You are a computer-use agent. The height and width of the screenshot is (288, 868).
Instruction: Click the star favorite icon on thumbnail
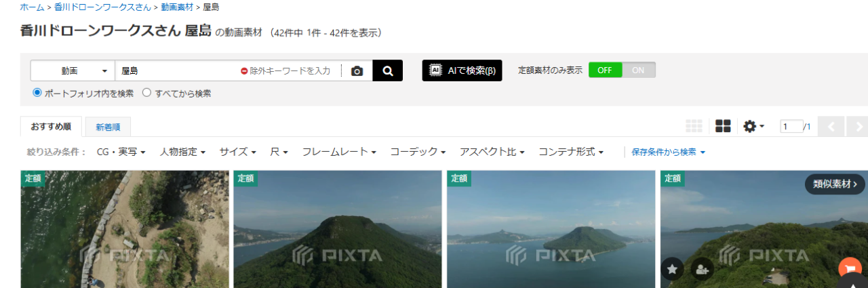click(x=672, y=269)
